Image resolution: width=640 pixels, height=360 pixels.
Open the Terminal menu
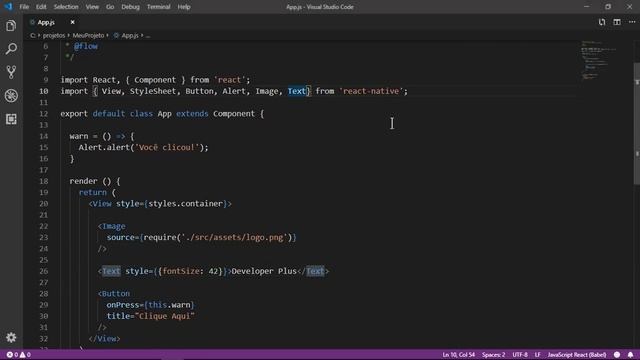click(x=158, y=7)
